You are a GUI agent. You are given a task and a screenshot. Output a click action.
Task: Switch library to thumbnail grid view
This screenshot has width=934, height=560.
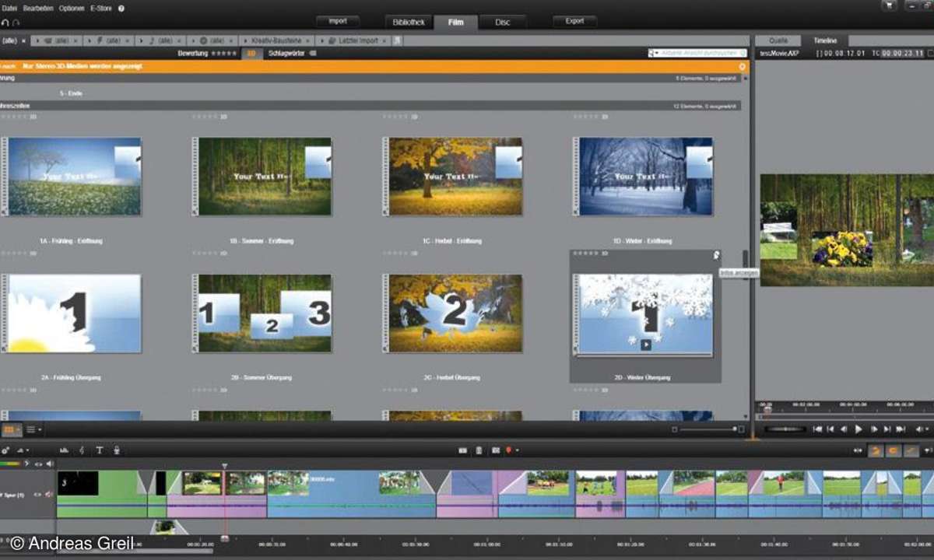click(9, 429)
